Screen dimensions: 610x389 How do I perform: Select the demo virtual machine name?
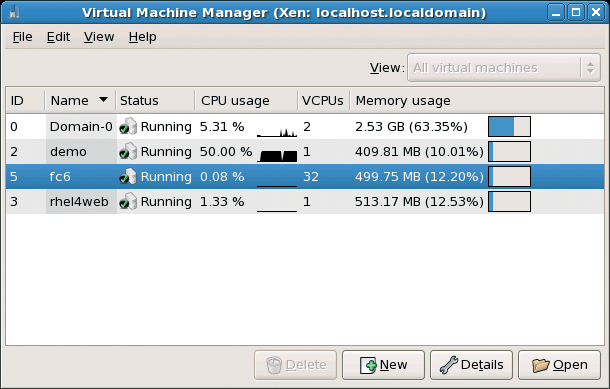68,152
